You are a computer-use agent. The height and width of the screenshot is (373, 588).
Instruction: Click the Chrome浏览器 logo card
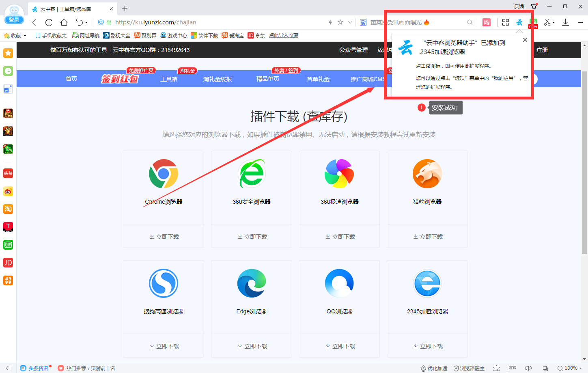coord(164,174)
